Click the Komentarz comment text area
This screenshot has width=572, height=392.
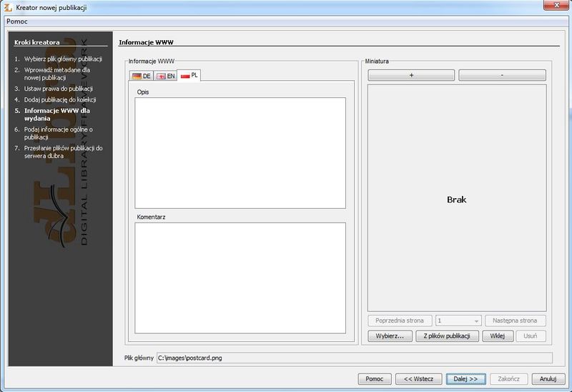point(240,278)
